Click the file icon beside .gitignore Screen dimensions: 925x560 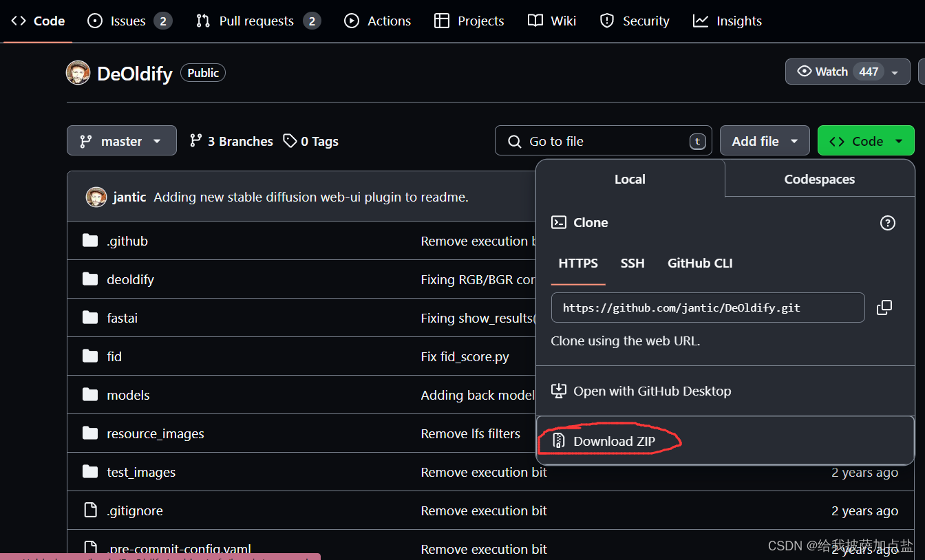[x=90, y=510]
